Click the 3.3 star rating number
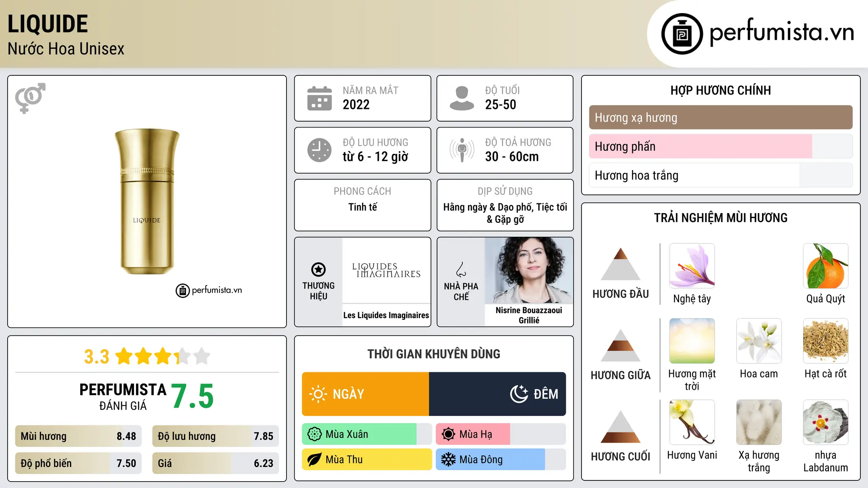The width and height of the screenshot is (868, 488). pyautogui.click(x=97, y=357)
